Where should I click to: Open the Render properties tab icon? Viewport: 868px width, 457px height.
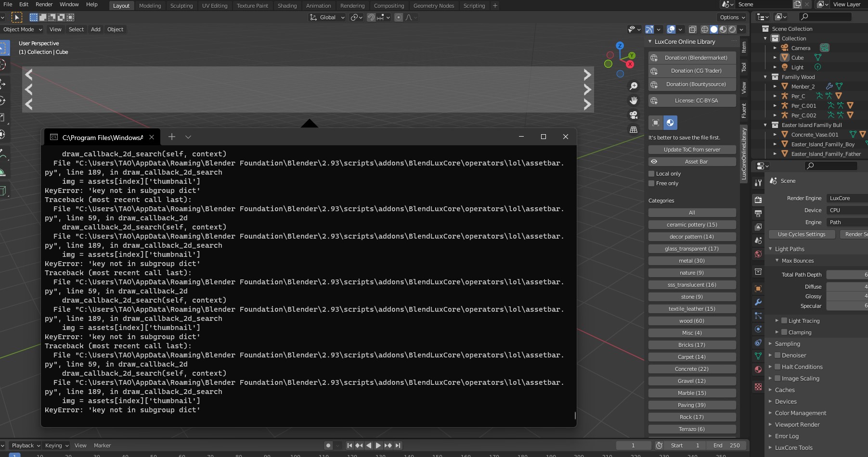coord(758,200)
